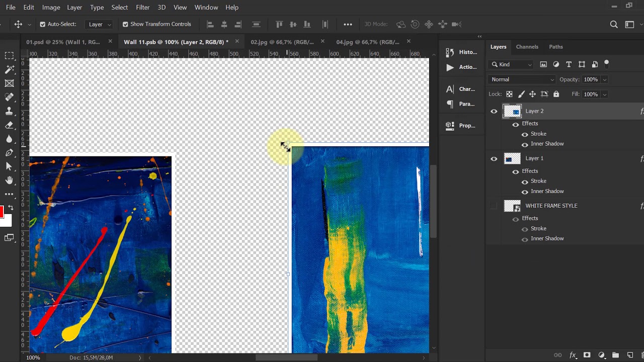Align left edges in options bar
The height and width of the screenshot is (362, 644).
[210, 24]
